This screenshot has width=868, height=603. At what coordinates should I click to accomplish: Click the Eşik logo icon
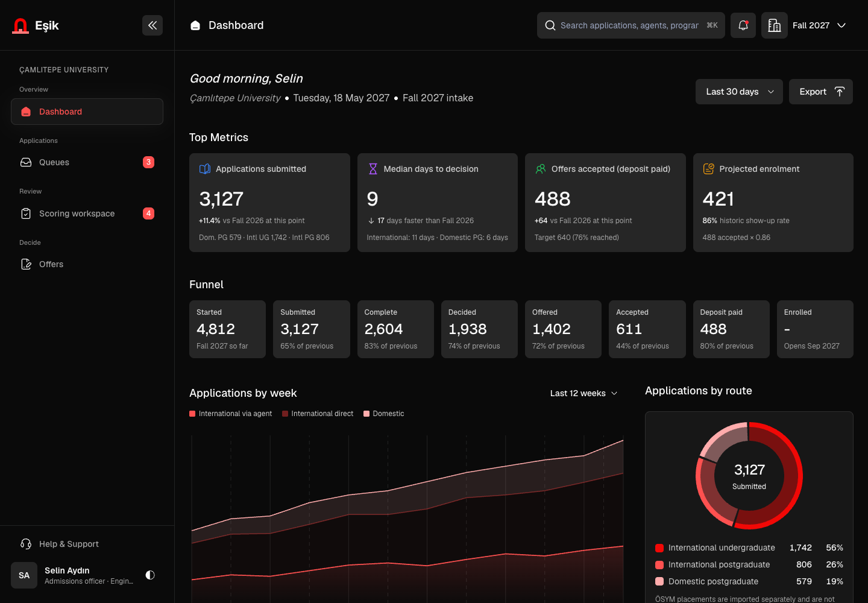tap(20, 25)
